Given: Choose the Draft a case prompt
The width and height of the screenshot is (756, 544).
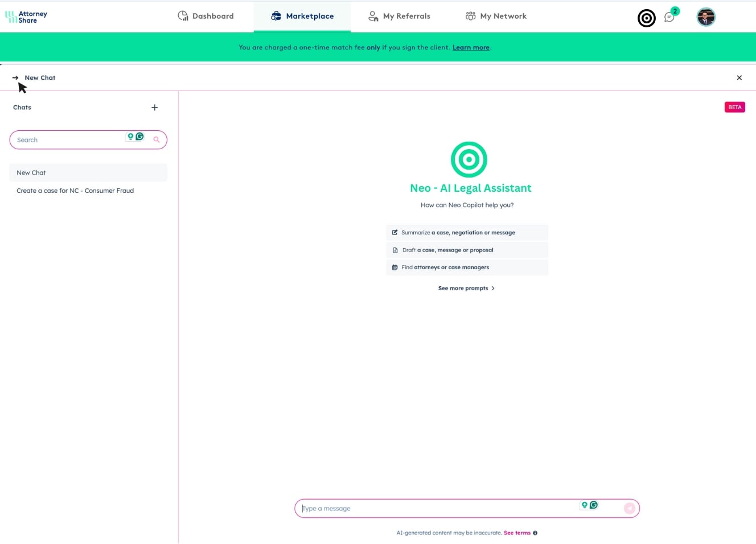Looking at the screenshot, I should tap(466, 250).
